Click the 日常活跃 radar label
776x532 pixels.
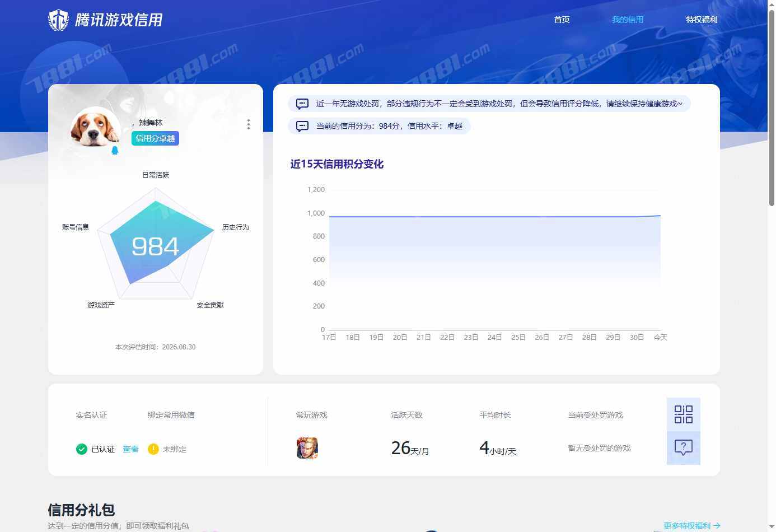point(156,175)
